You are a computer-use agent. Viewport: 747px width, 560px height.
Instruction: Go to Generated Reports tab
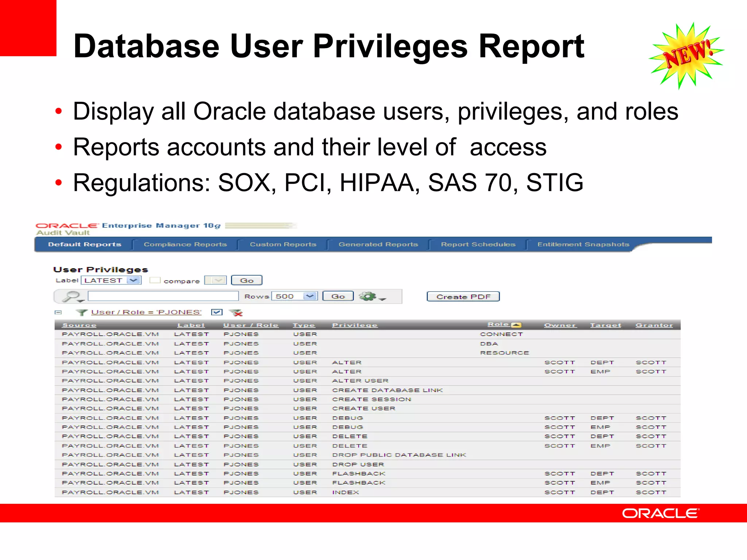tap(378, 244)
